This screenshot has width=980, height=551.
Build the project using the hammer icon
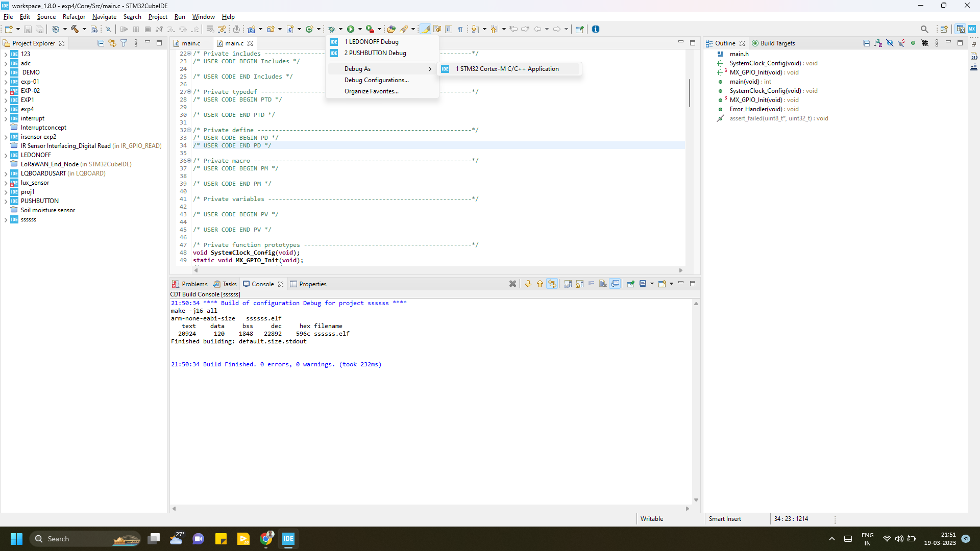[75, 29]
